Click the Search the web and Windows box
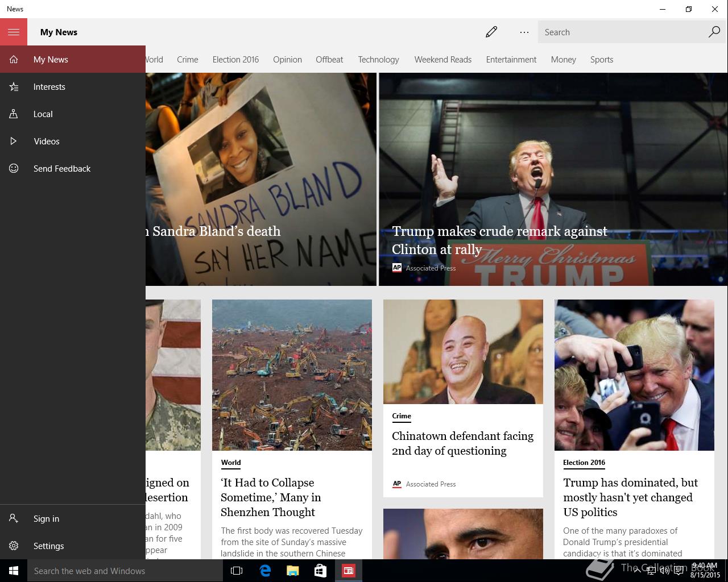This screenshot has height=582, width=728. 125,571
